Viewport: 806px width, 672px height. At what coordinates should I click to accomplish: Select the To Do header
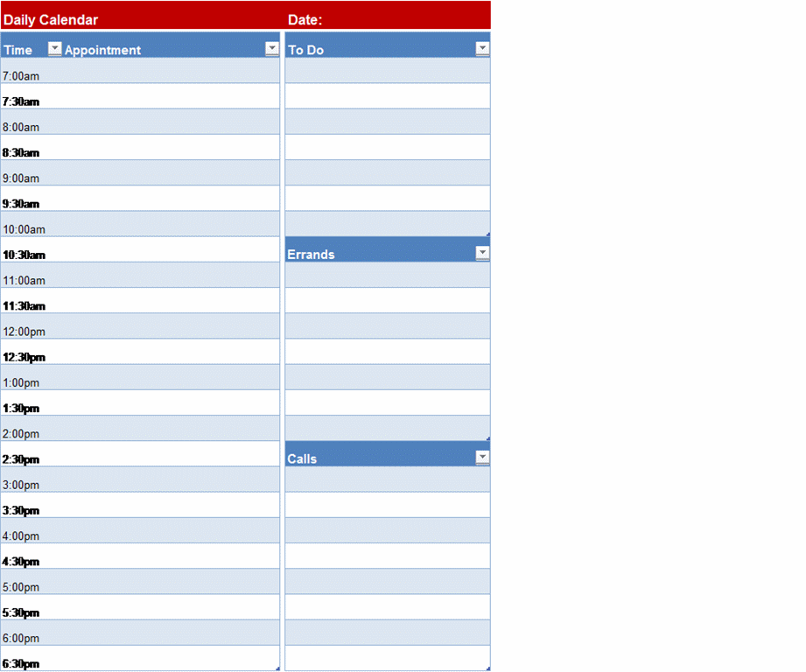(x=388, y=45)
